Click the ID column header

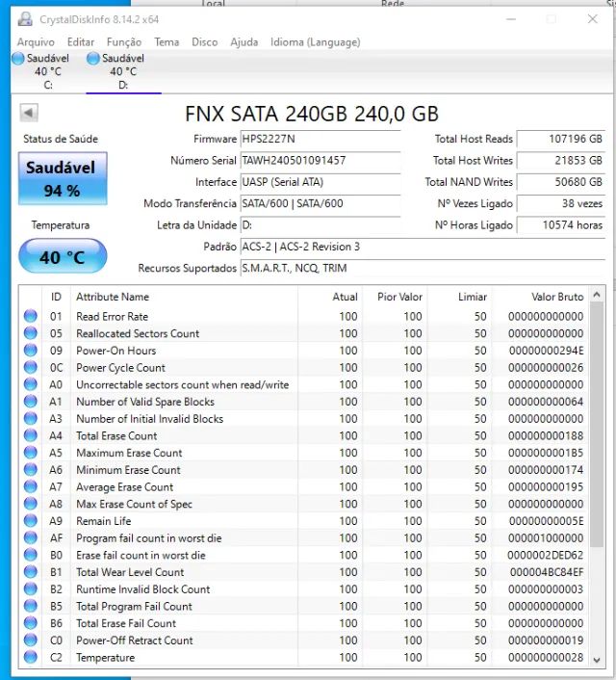tap(56, 297)
